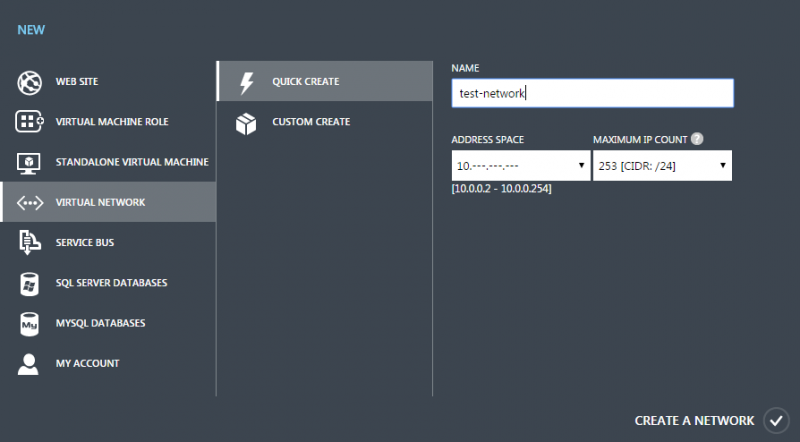Click into the Name text field
The height and width of the screenshot is (442, 800).
tap(592, 93)
